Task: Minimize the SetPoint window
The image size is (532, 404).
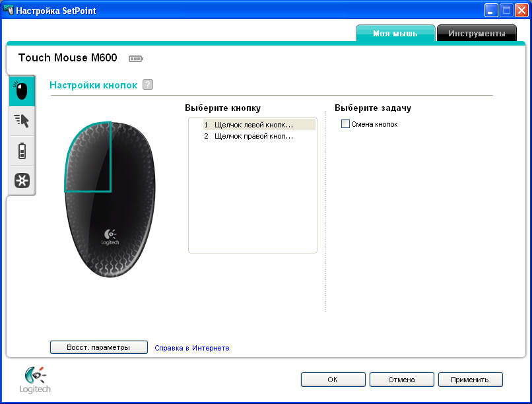Action: (x=491, y=11)
